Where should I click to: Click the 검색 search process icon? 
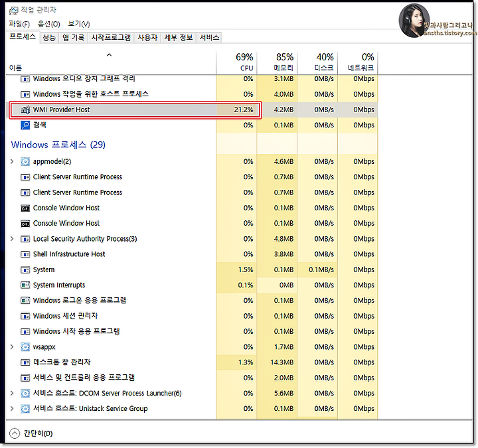click(x=25, y=125)
